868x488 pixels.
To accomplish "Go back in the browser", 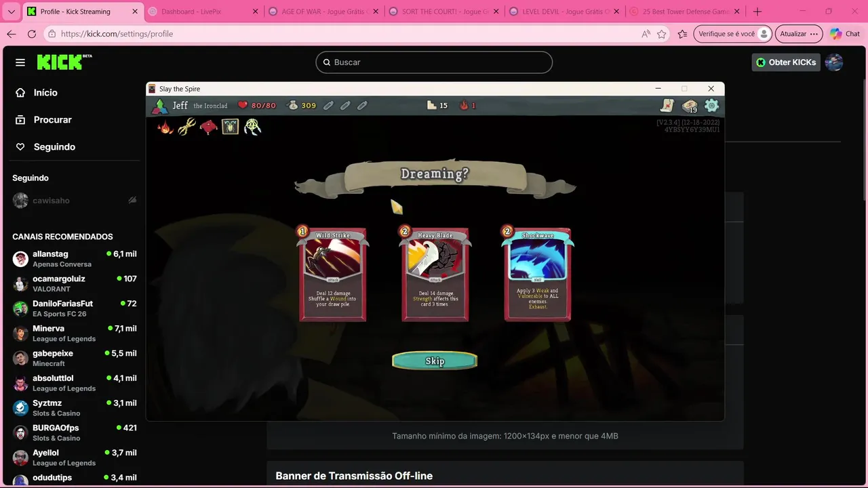I will point(12,34).
